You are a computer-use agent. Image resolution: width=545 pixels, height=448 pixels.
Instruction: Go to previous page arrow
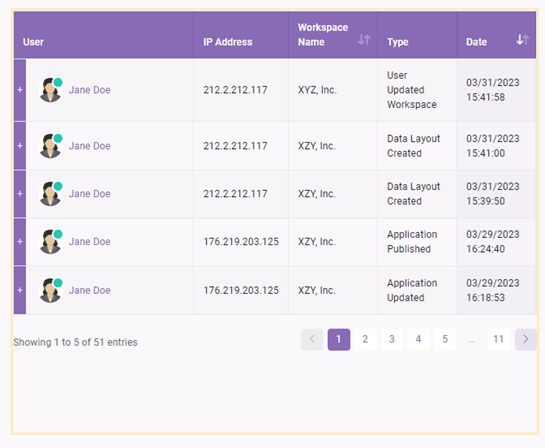click(312, 339)
